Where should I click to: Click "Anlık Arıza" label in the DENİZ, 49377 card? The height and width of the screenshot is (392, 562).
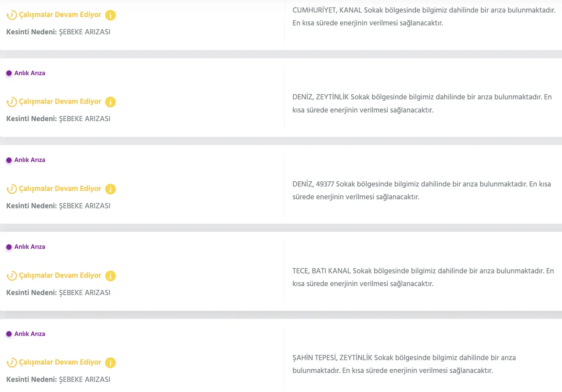30,160
